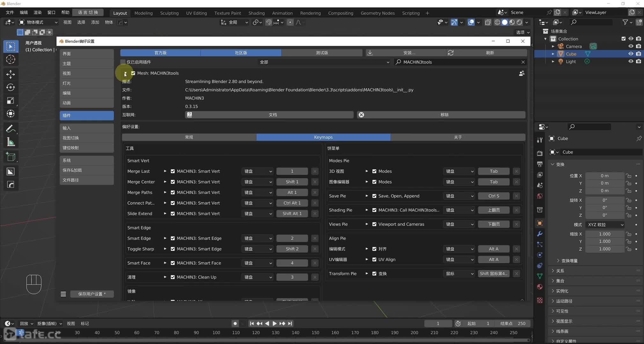Open the Testing add-ons tab
This screenshot has width=644, height=344.
pyautogui.click(x=322, y=53)
